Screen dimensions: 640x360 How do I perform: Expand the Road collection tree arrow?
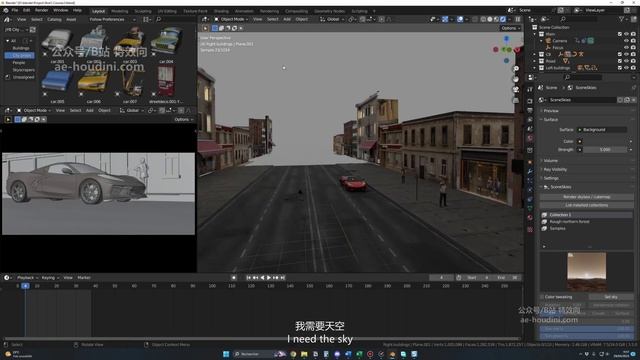[535, 61]
